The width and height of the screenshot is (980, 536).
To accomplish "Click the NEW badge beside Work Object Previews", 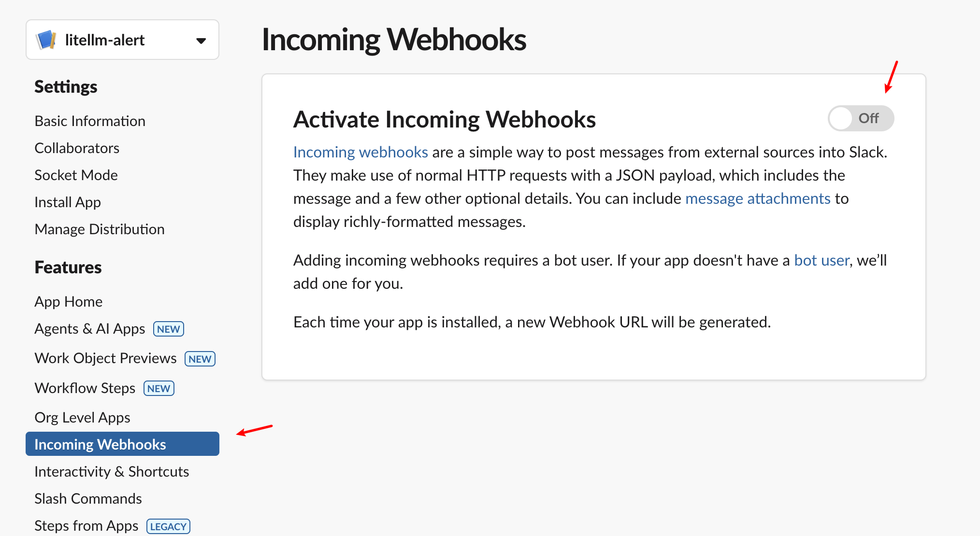I will pyautogui.click(x=200, y=358).
